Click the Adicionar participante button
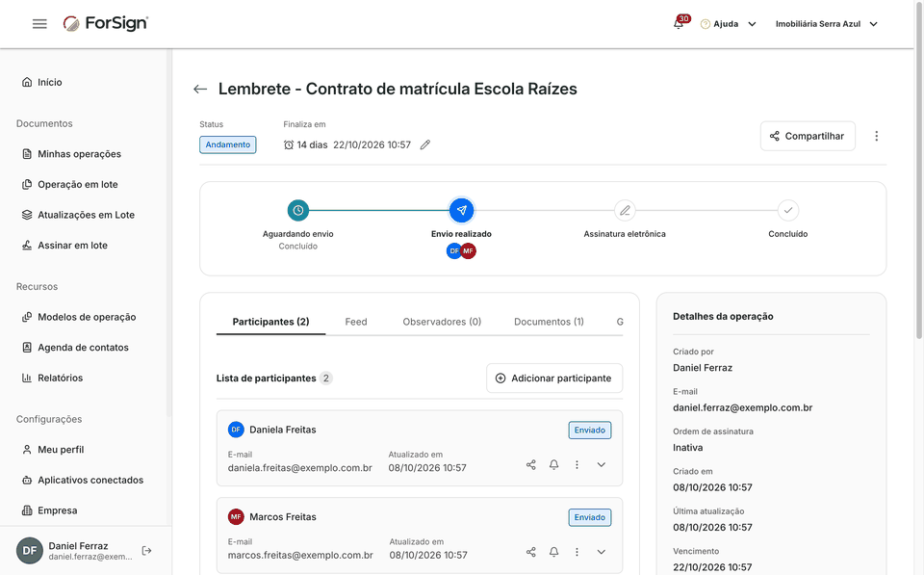Image resolution: width=924 pixels, height=575 pixels. [554, 378]
